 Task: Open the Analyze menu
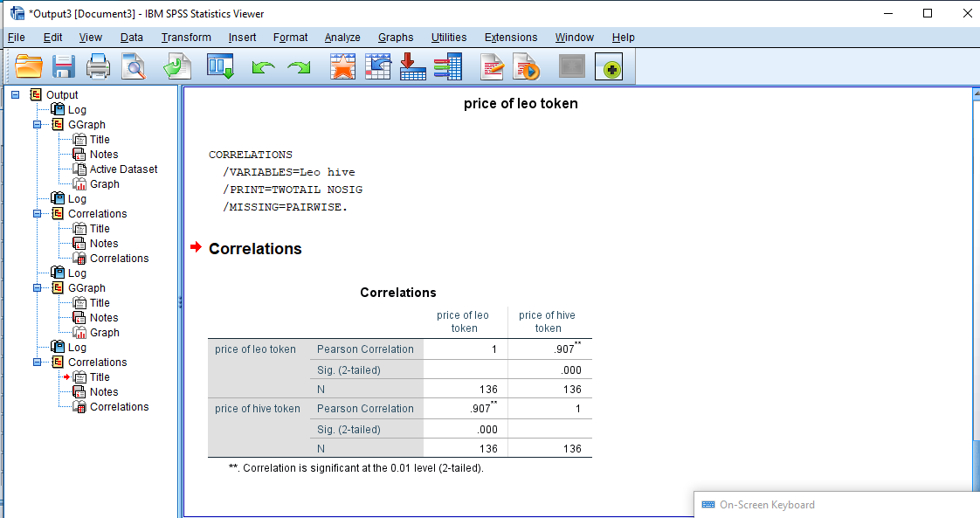pyautogui.click(x=342, y=38)
